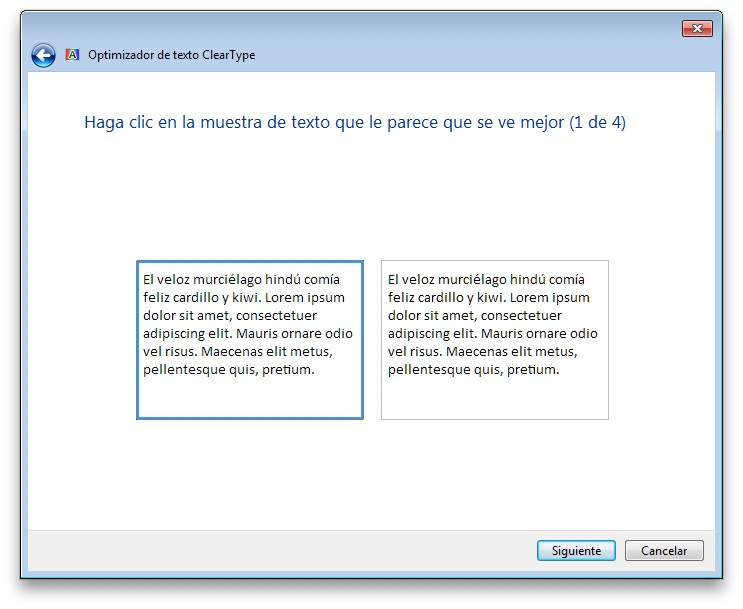Go back using the blue arrow button
Image resolution: width=743 pixels, height=609 pixels.
point(43,55)
